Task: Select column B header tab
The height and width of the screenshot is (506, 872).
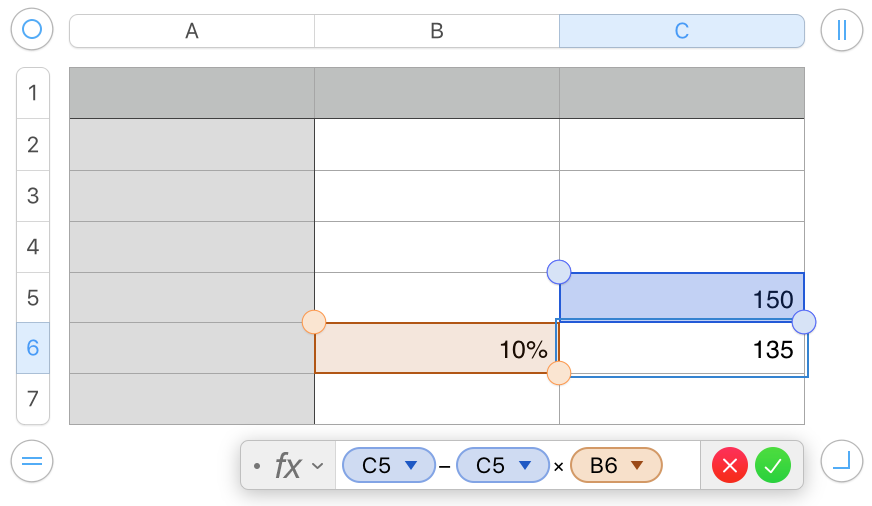Action: [437, 31]
